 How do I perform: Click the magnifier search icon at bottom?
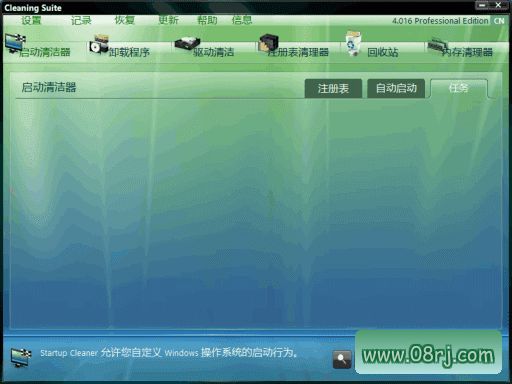pos(342,359)
